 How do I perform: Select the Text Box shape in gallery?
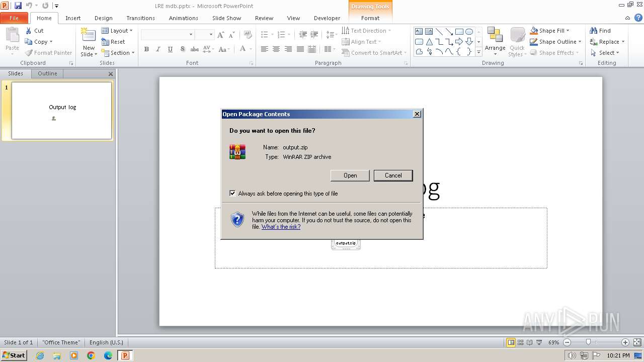[x=419, y=31]
